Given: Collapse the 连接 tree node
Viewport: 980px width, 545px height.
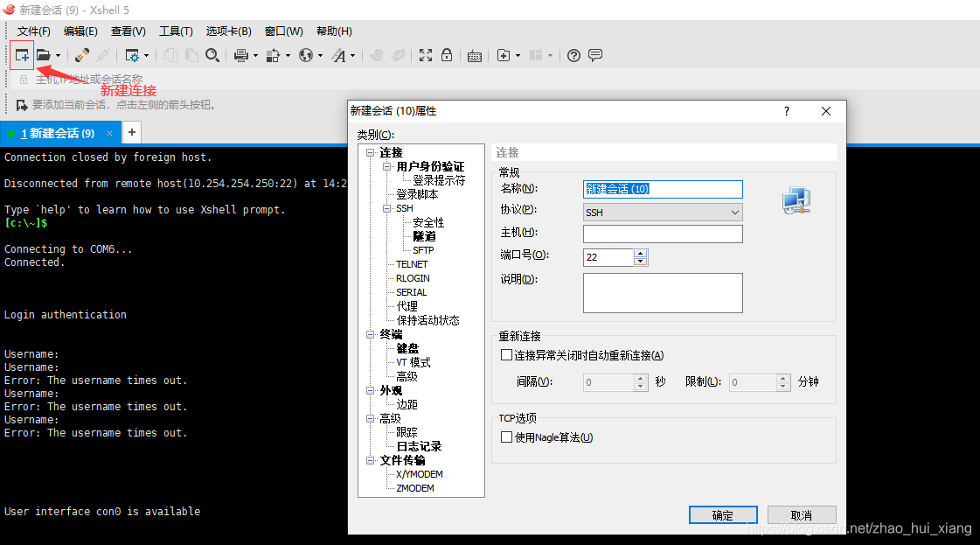Looking at the screenshot, I should click(370, 153).
